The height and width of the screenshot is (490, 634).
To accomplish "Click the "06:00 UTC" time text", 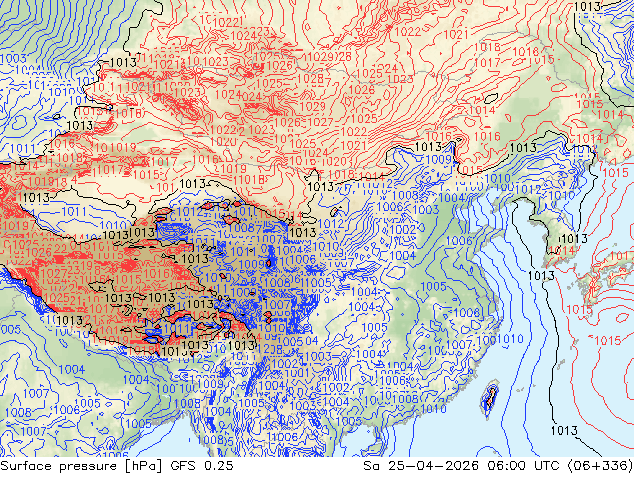I will (x=523, y=466).
